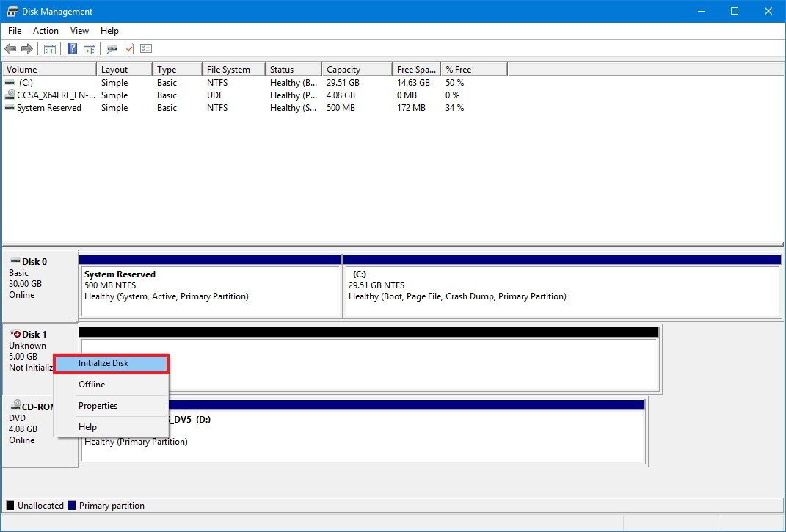Image resolution: width=786 pixels, height=532 pixels.
Task: Sort by the % Free column header
Action: tap(473, 69)
